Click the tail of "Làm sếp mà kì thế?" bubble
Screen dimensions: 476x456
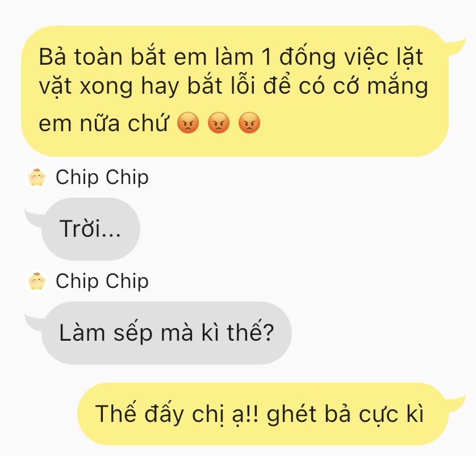pos(34,322)
